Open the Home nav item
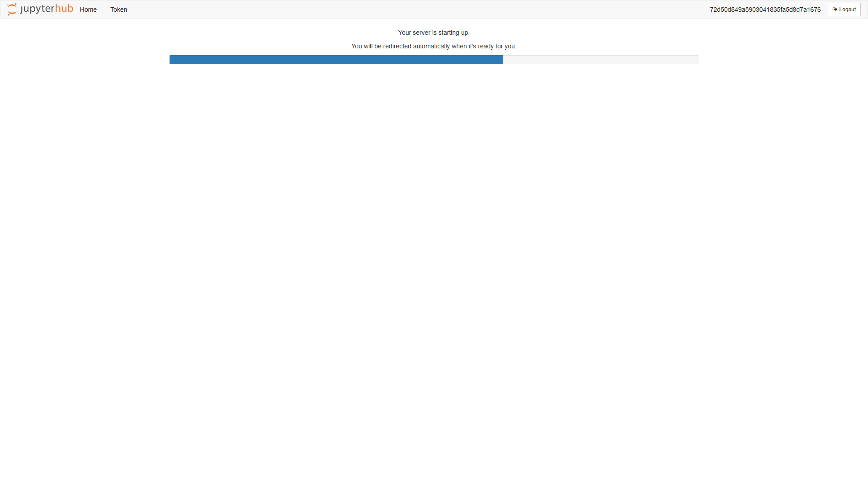868x488 pixels. point(88,9)
